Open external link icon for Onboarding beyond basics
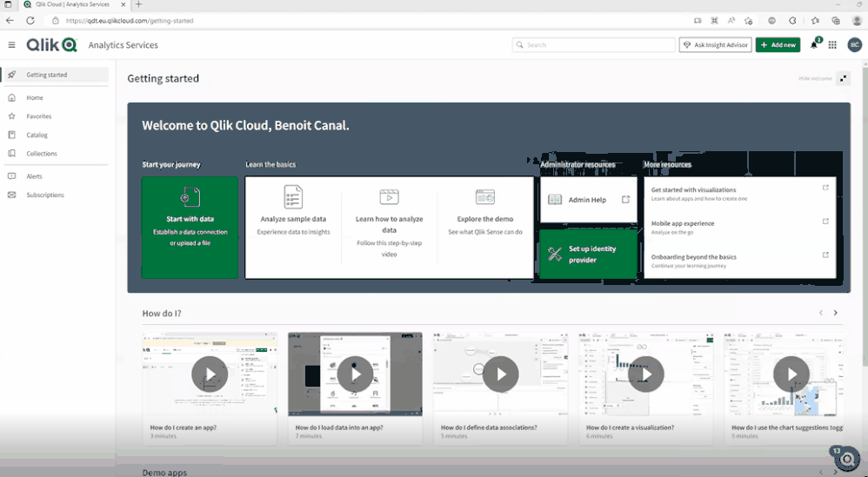This screenshot has width=868, height=477. [x=825, y=255]
